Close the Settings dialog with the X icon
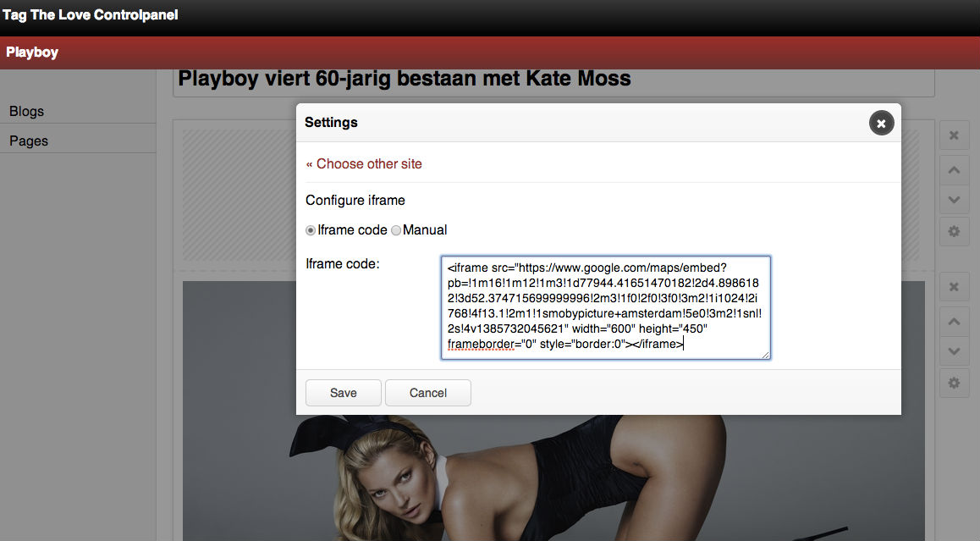The width and height of the screenshot is (980, 541). (x=881, y=124)
